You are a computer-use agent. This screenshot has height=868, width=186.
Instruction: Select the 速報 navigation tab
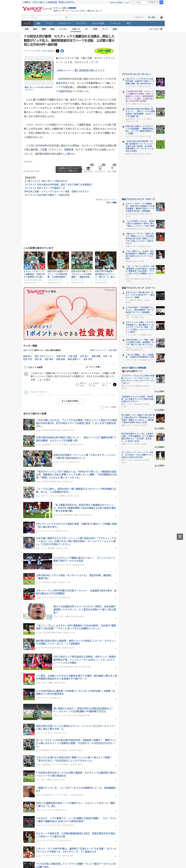click(38, 24)
